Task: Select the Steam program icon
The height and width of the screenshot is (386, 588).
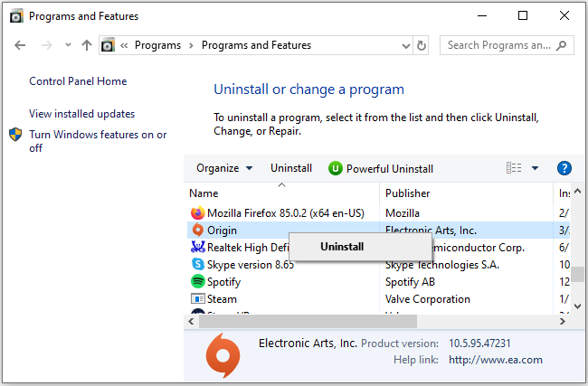Action: click(197, 298)
